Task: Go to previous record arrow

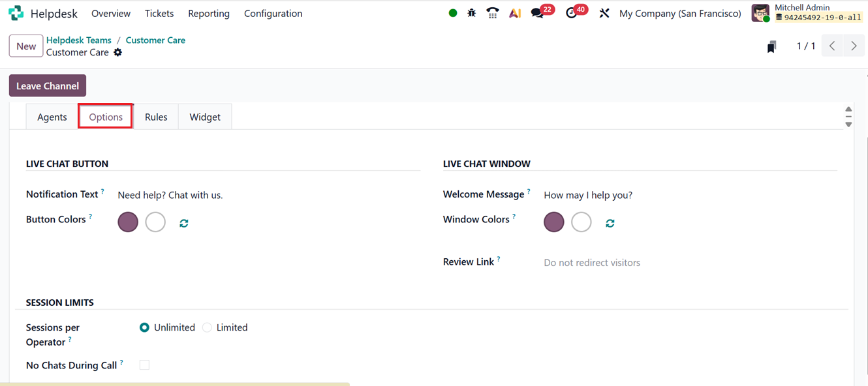Action: click(832, 46)
